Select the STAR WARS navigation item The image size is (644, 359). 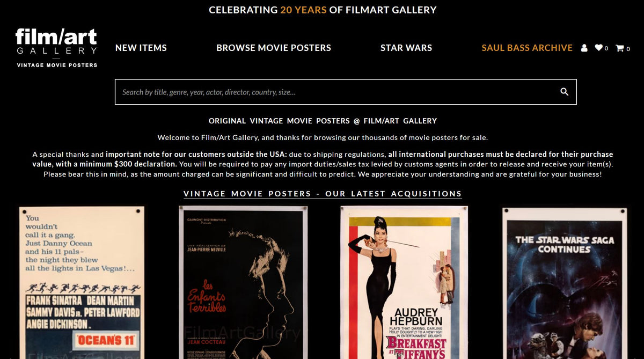pos(406,48)
